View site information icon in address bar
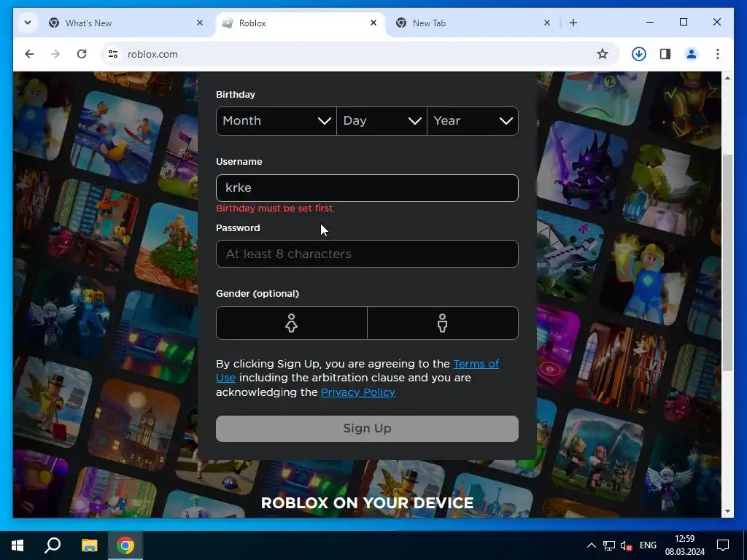Image resolution: width=747 pixels, height=560 pixels. [x=113, y=54]
